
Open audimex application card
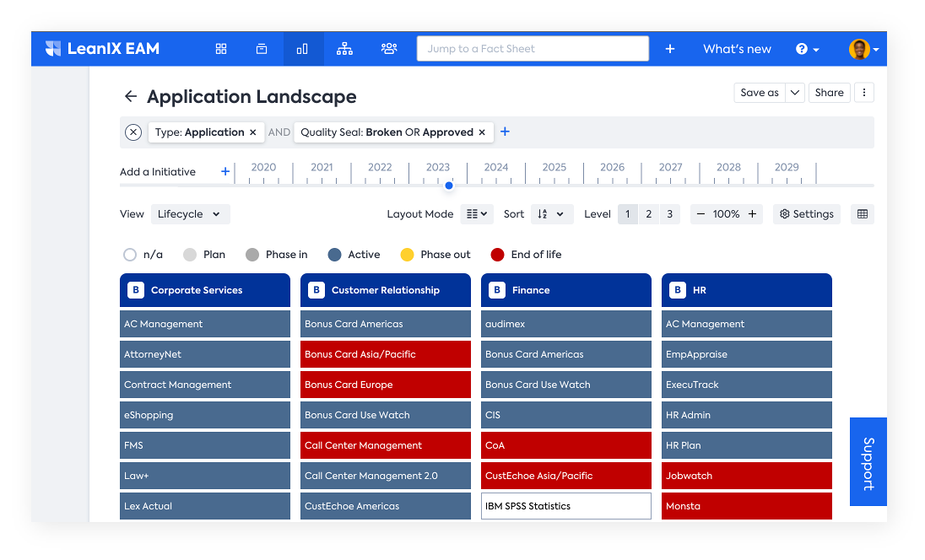click(565, 324)
